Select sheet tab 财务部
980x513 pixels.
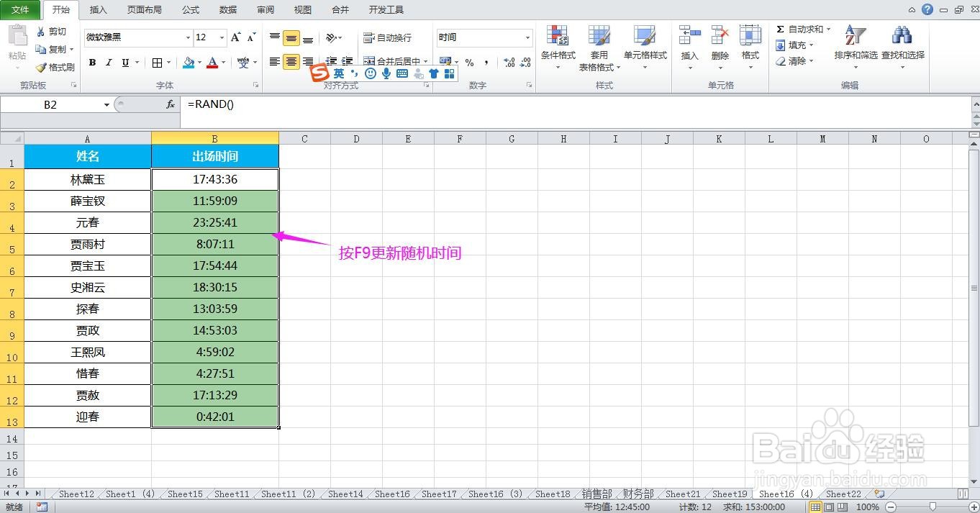639,494
